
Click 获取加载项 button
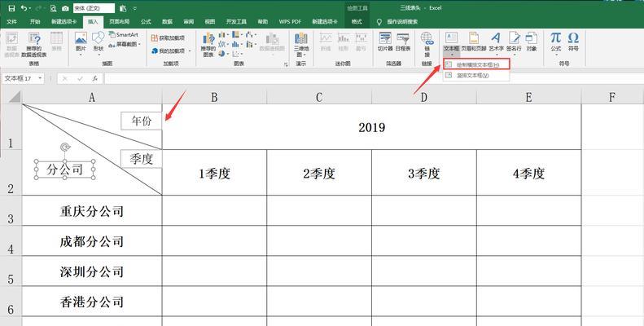(x=168, y=37)
